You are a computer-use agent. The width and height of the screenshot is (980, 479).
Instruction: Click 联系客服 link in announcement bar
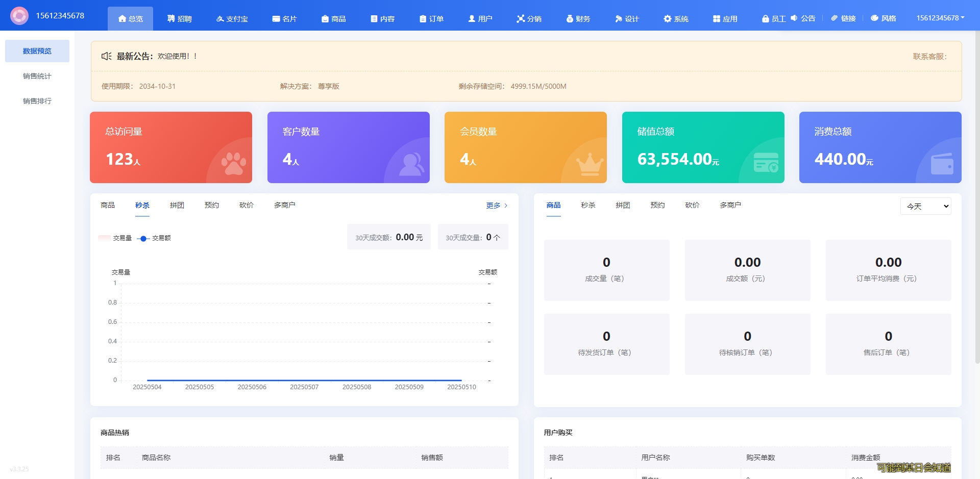[929, 57]
